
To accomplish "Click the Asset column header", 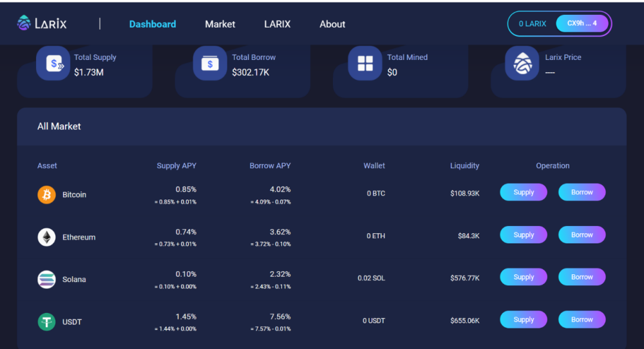I will [x=47, y=166].
